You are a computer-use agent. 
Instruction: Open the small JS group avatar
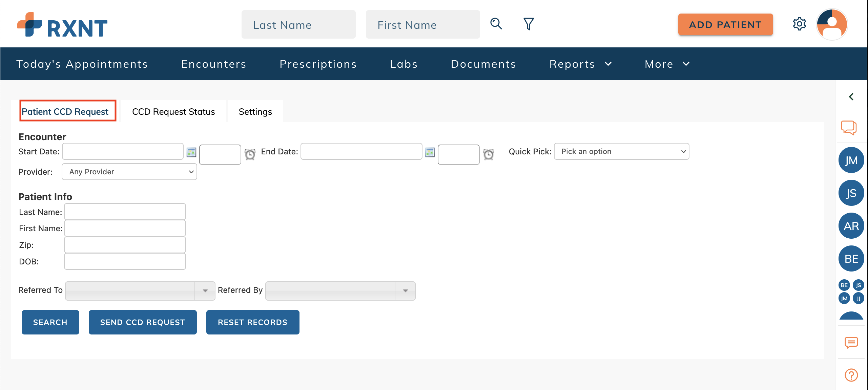click(859, 285)
